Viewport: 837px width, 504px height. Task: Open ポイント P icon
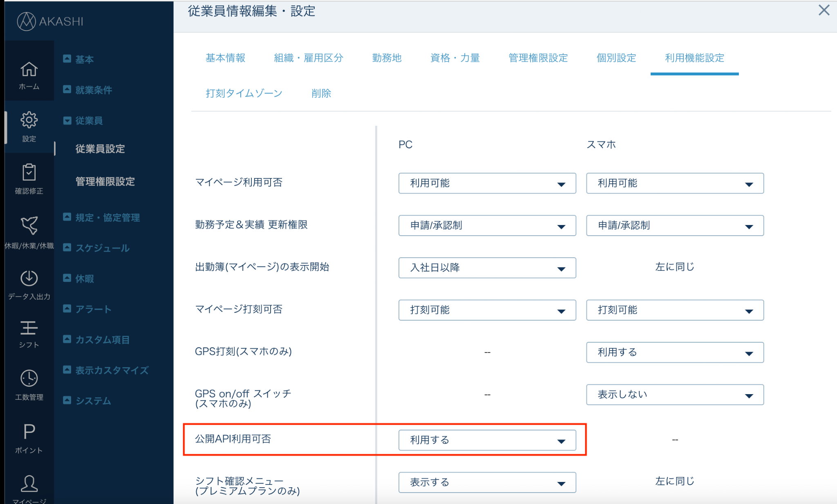click(x=29, y=438)
